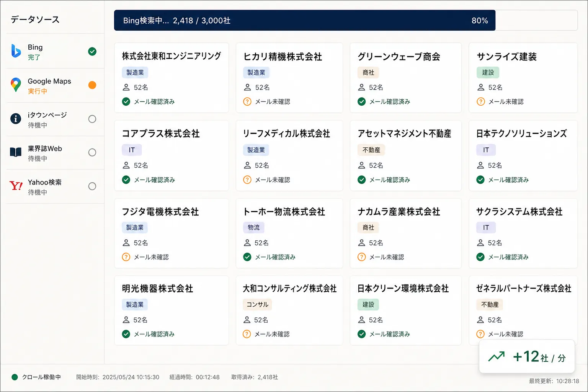The height and width of the screenshot is (392, 588).
Task: Select the 業界誌Web radio circle
Action: tap(92, 152)
